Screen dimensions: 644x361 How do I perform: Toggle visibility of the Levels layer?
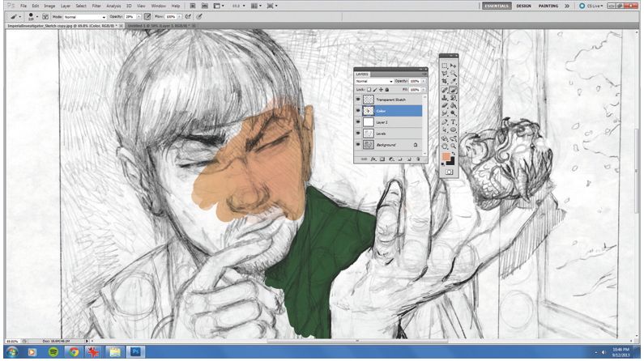358,134
